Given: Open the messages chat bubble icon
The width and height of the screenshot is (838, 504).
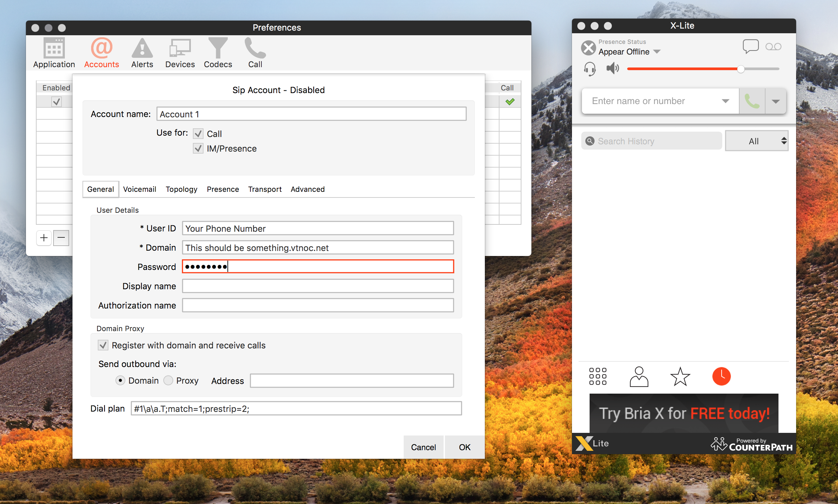Looking at the screenshot, I should coord(750,47).
